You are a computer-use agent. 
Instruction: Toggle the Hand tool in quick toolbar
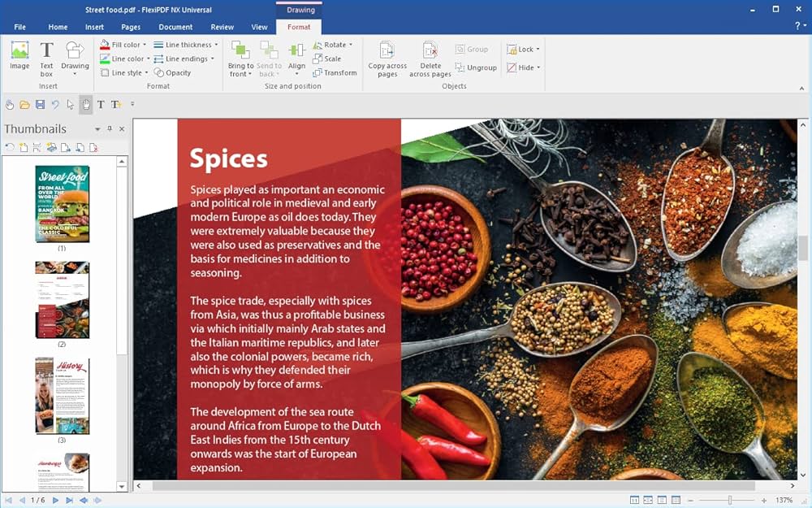pyautogui.click(x=85, y=104)
